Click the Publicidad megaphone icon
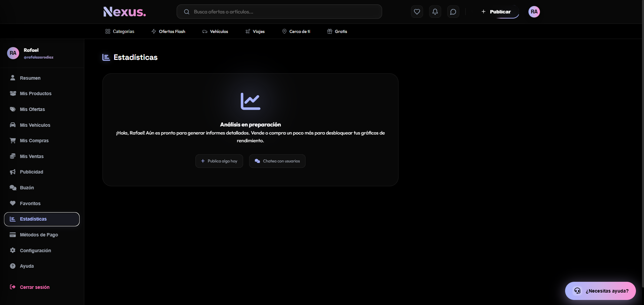644x305 pixels. [13, 172]
